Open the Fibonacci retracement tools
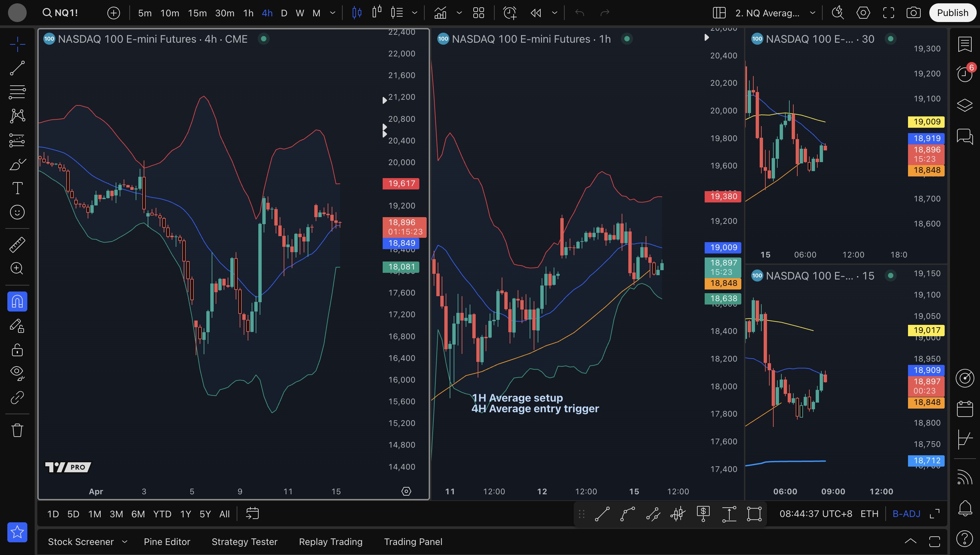Screen dimensions: 980x555 click(17, 92)
